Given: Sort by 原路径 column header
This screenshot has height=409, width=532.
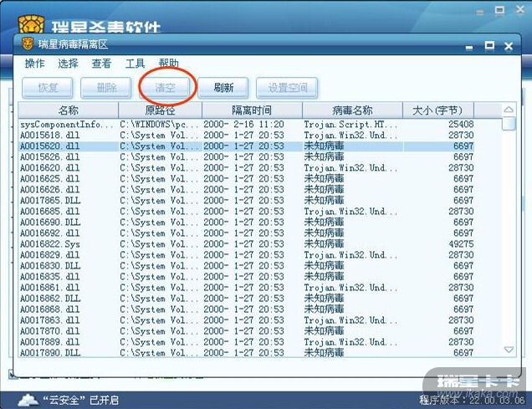Looking at the screenshot, I should 160,110.
